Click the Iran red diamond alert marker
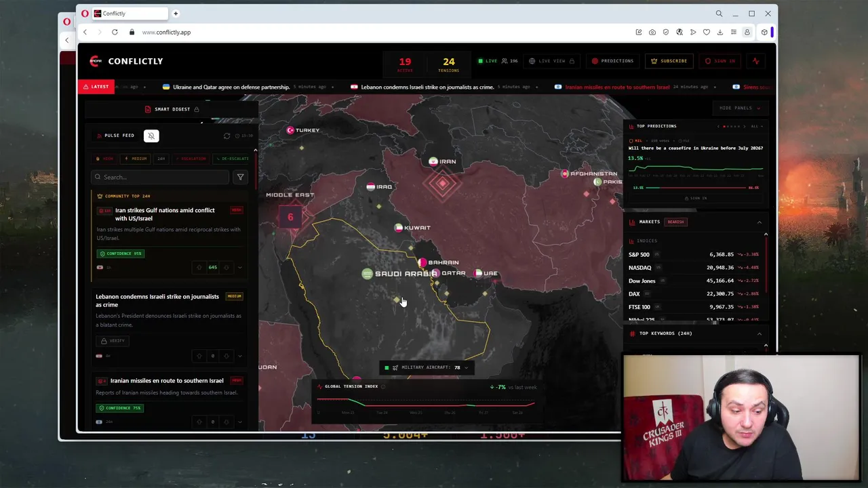This screenshot has height=488, width=868. 442,184
